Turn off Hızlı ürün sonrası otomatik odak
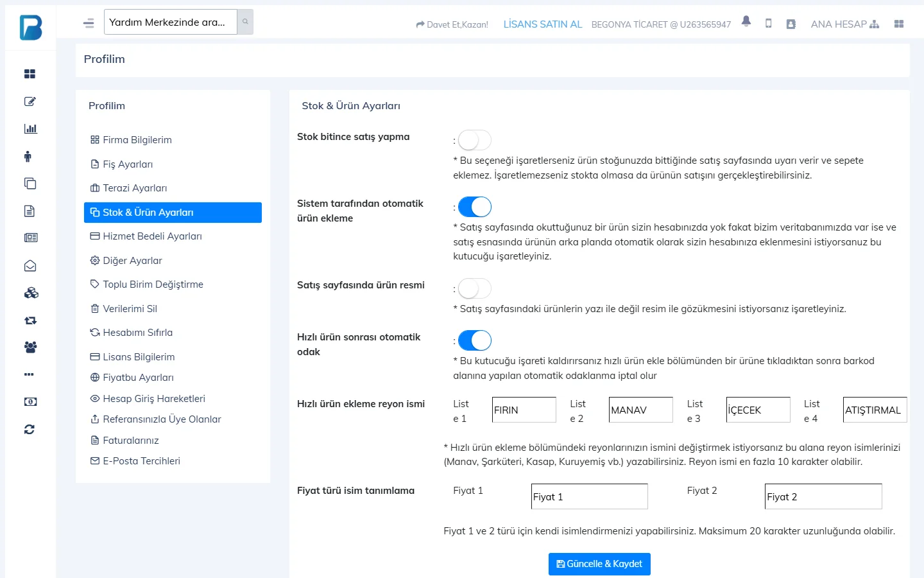The height and width of the screenshot is (578, 924). coord(474,340)
